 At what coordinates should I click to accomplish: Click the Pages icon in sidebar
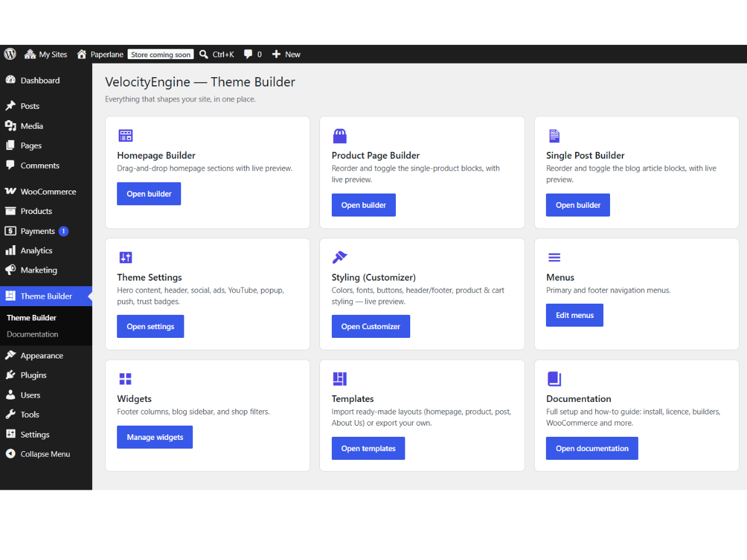click(x=10, y=146)
